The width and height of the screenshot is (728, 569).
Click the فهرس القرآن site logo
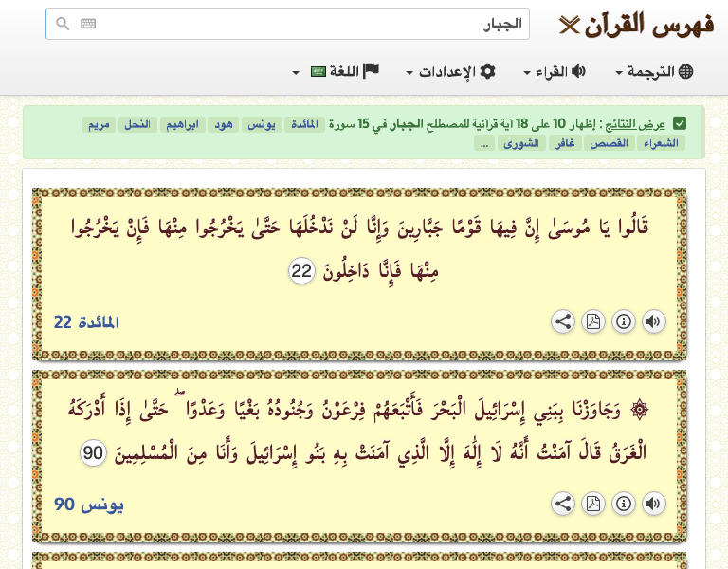(x=637, y=25)
